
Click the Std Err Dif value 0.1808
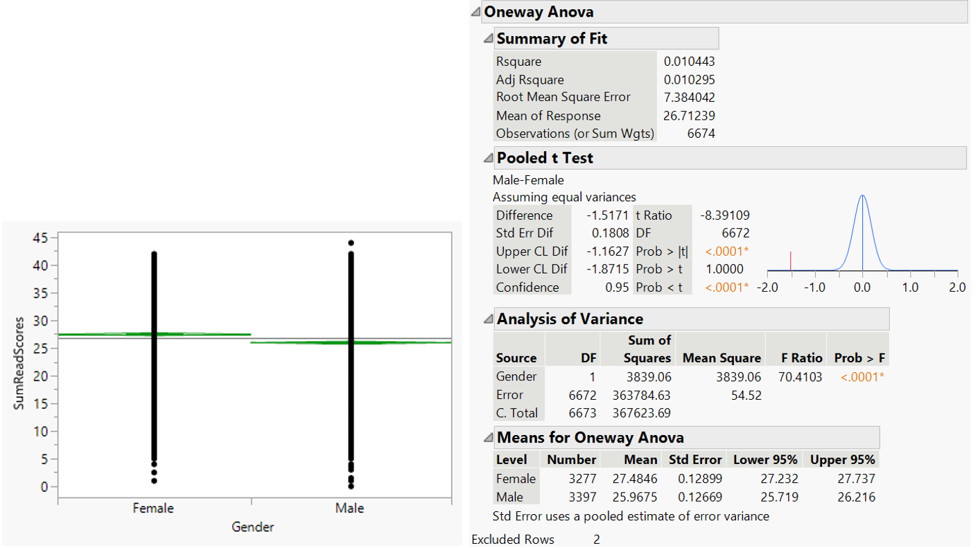[x=611, y=233]
